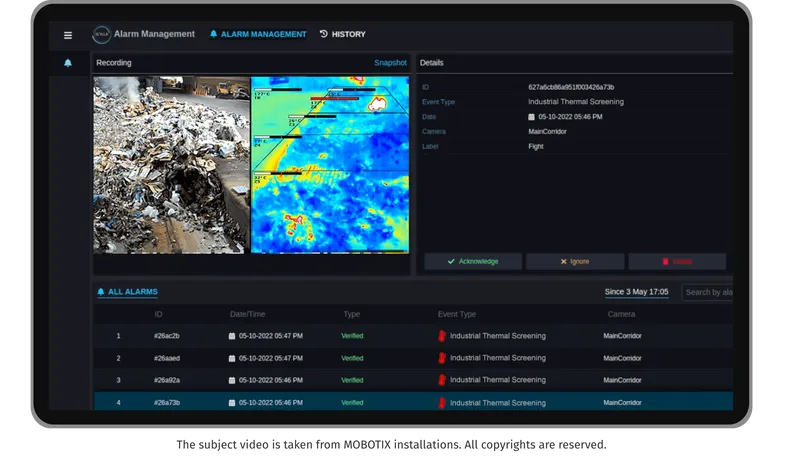812x462 pixels.
Task: Click the HISTORY clock icon
Action: 324,34
